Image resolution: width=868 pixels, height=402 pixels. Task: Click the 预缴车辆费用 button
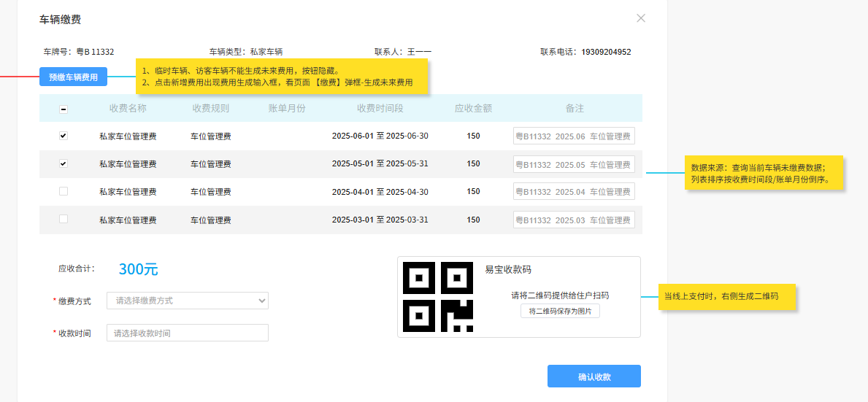73,77
